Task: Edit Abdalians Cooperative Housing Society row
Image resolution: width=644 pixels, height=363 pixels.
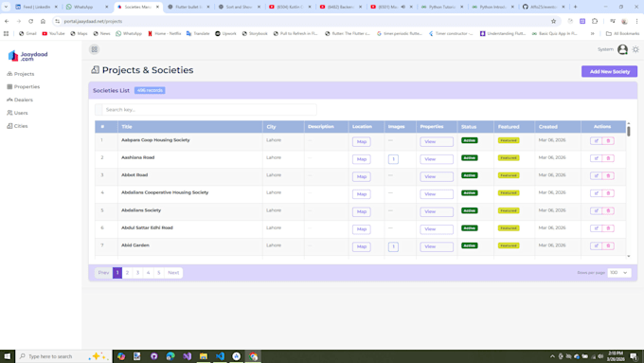Action: pyautogui.click(x=596, y=193)
